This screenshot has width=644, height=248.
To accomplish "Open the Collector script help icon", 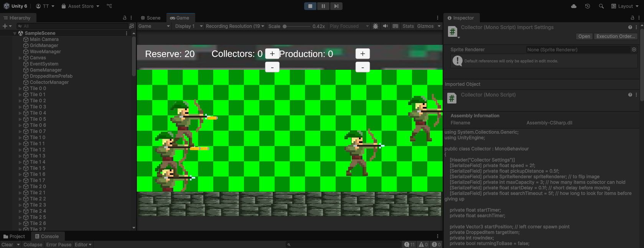I will (x=630, y=95).
